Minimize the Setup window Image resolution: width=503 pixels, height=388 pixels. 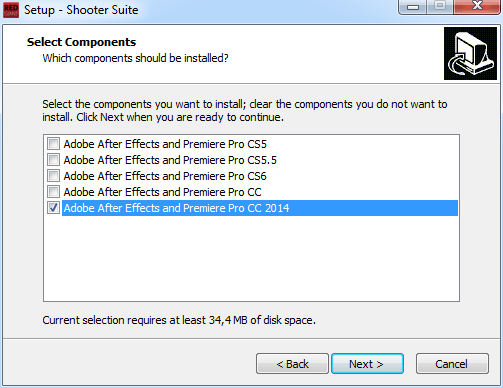[x=412, y=7]
